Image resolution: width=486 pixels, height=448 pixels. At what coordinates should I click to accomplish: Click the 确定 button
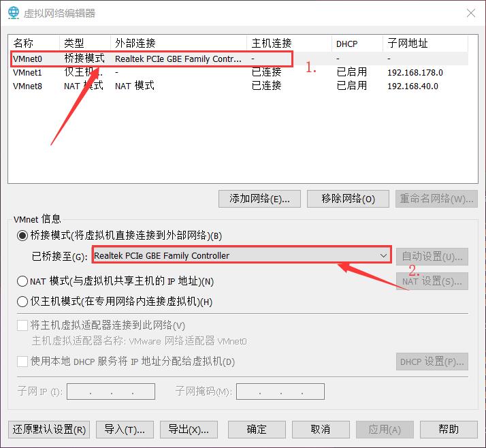(257, 430)
